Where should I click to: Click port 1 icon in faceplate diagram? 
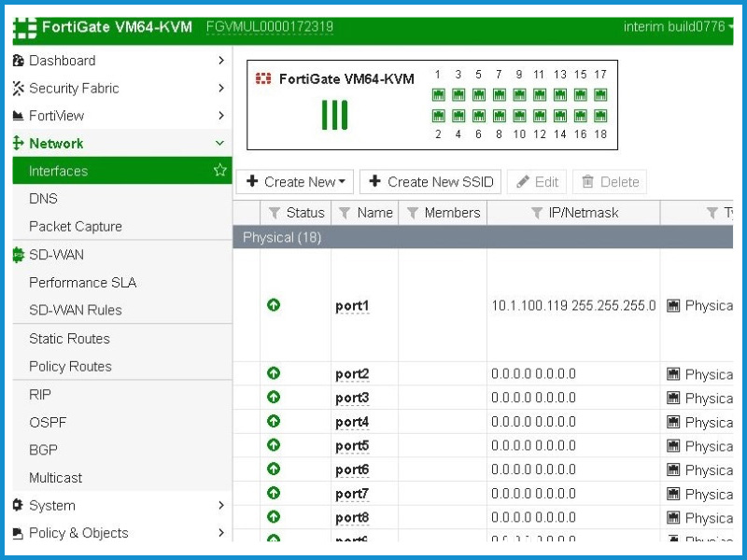[x=438, y=95]
